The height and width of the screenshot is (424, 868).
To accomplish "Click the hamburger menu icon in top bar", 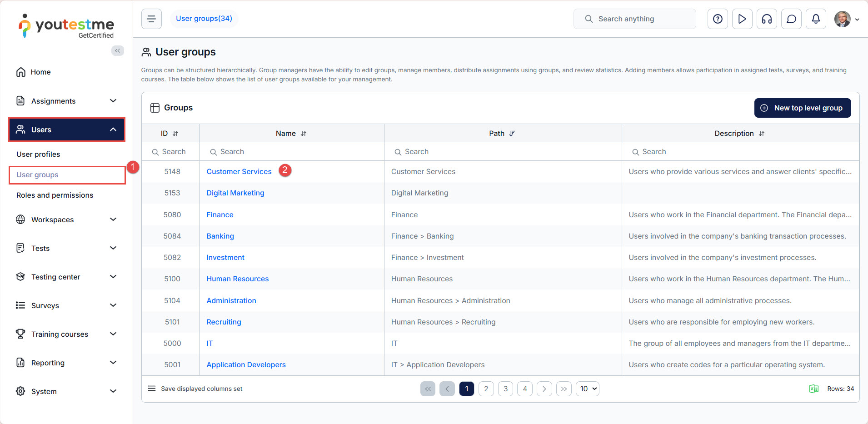I will click(151, 19).
